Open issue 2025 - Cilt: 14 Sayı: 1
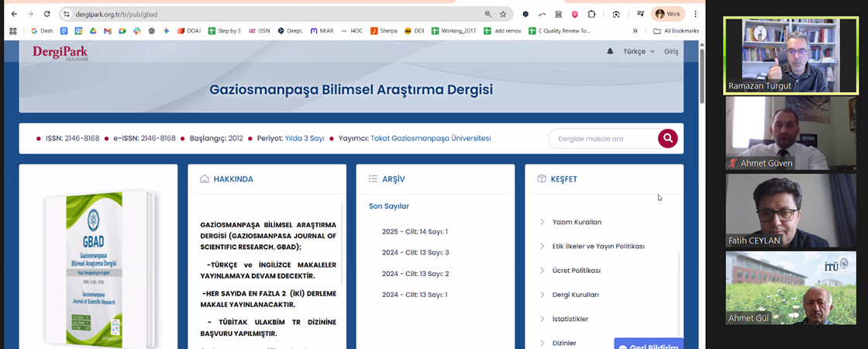The width and height of the screenshot is (868, 349). tap(415, 231)
